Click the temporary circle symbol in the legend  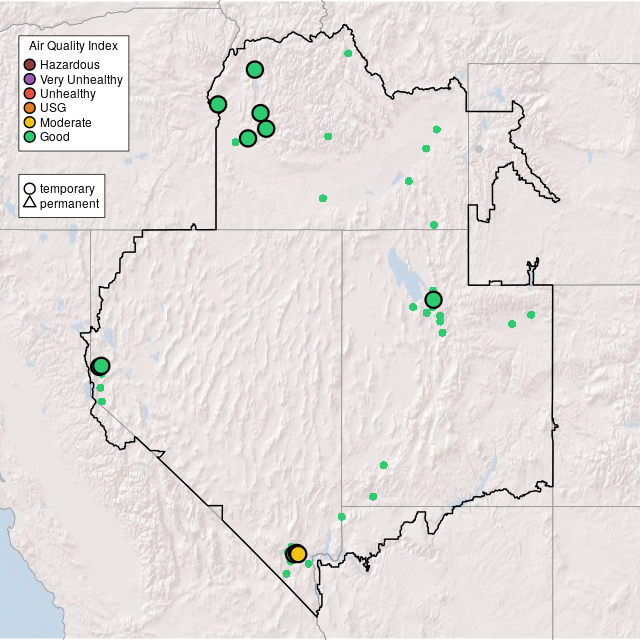pos(30,188)
